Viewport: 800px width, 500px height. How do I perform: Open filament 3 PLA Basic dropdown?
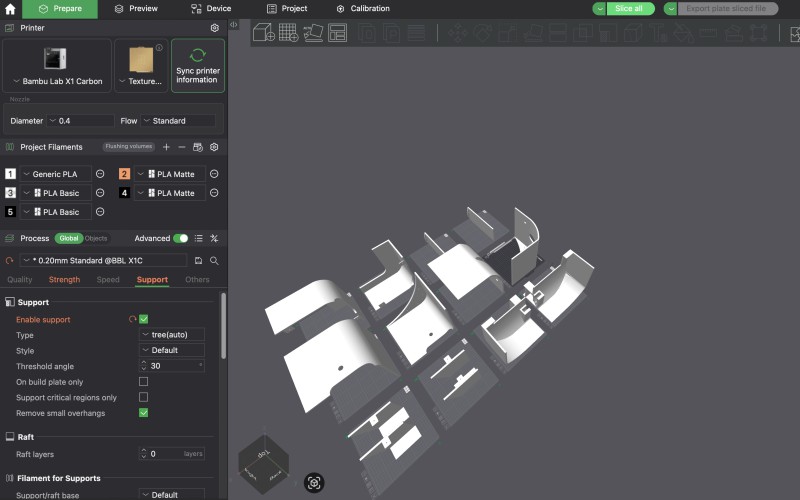click(56, 193)
